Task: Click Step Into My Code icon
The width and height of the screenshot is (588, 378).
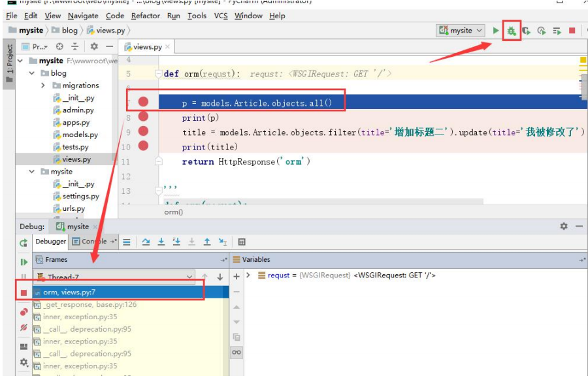Action: click(176, 242)
